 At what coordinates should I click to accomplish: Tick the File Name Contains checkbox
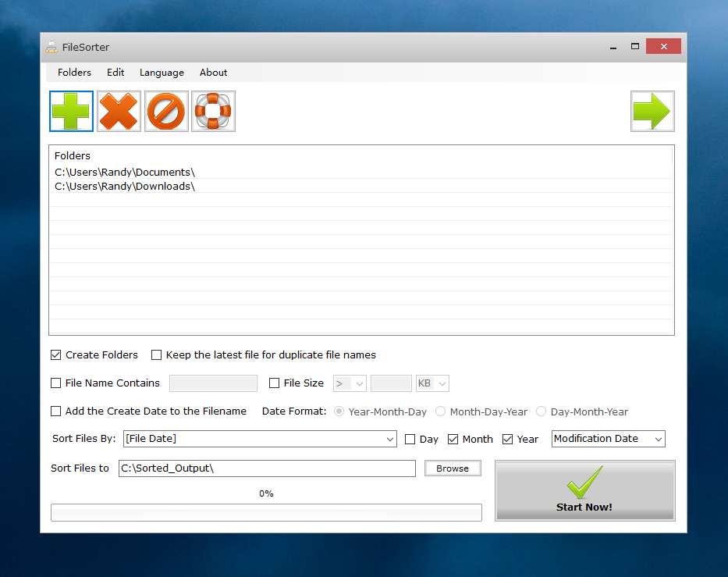(55, 383)
